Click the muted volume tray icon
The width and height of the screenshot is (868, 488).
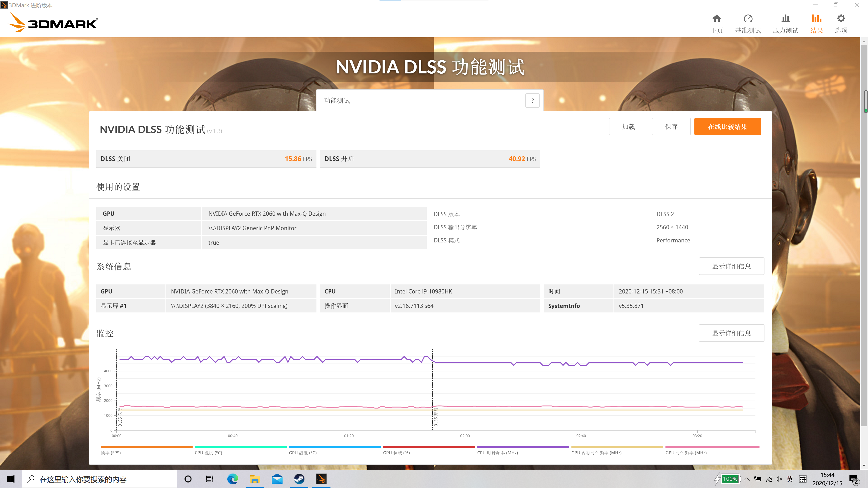779,479
